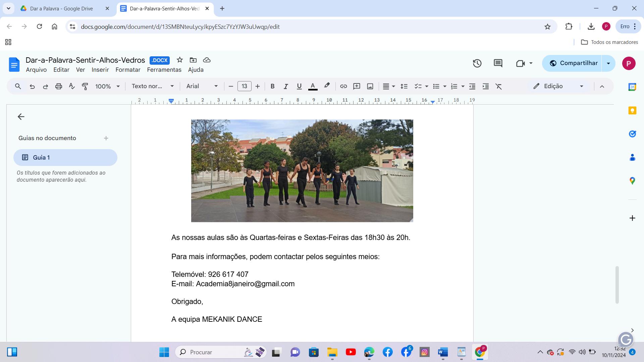The image size is (644, 362).
Task: Clear formatting with toolbar icon
Action: point(499,86)
